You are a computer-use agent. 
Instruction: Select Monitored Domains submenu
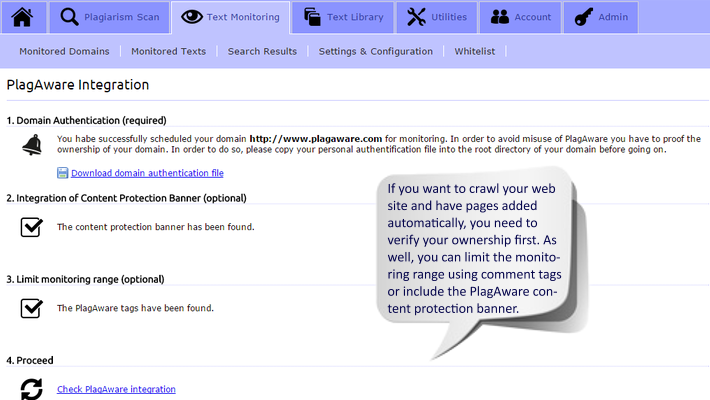coord(64,52)
